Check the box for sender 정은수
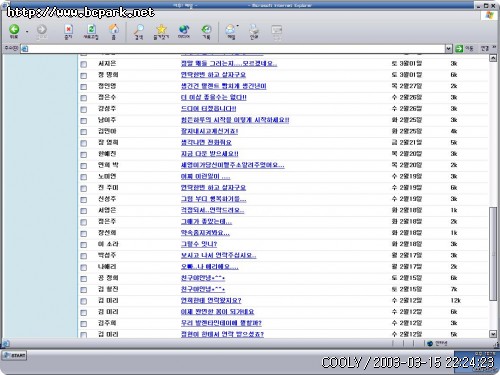Screen dimensions: 500x375 (84, 98)
